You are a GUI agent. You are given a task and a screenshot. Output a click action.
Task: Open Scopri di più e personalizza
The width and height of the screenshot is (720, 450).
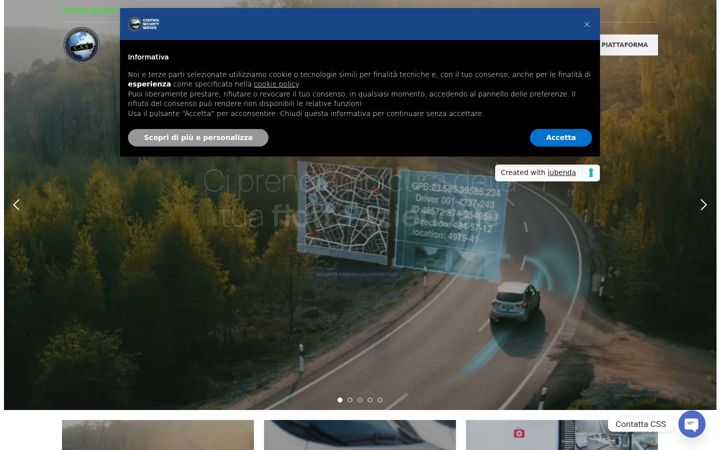198,137
